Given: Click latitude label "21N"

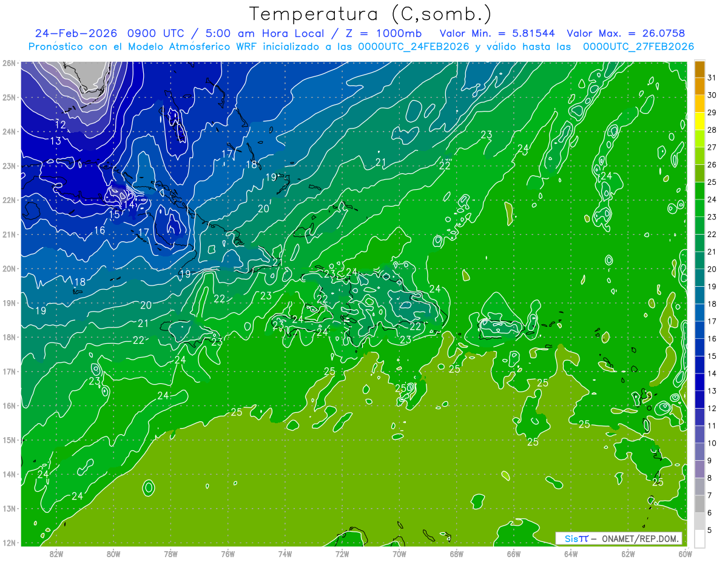Looking at the screenshot, I should tap(8, 234).
